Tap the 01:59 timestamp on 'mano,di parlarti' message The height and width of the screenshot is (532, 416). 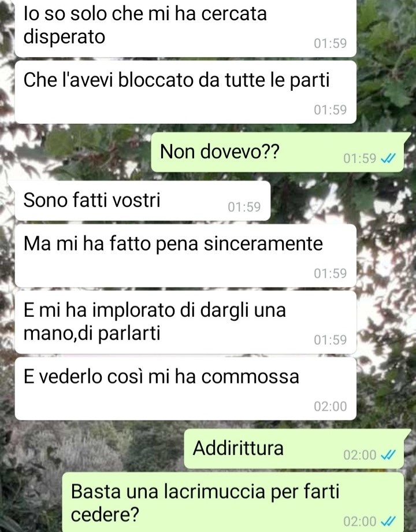tap(330, 339)
